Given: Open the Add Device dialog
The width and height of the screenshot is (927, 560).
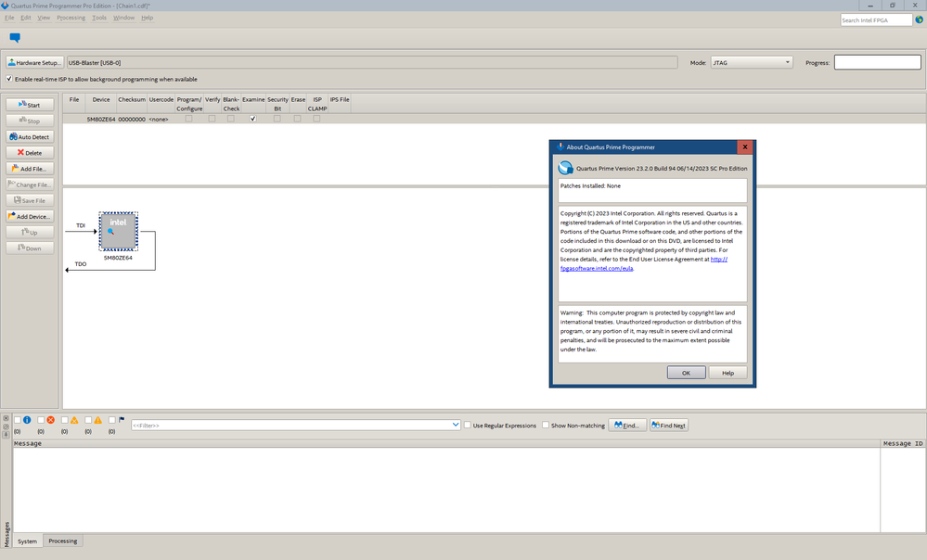Looking at the screenshot, I should point(30,216).
